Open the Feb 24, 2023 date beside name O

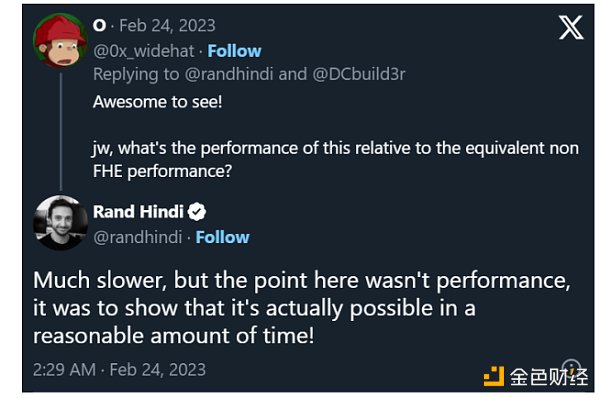pos(167,26)
